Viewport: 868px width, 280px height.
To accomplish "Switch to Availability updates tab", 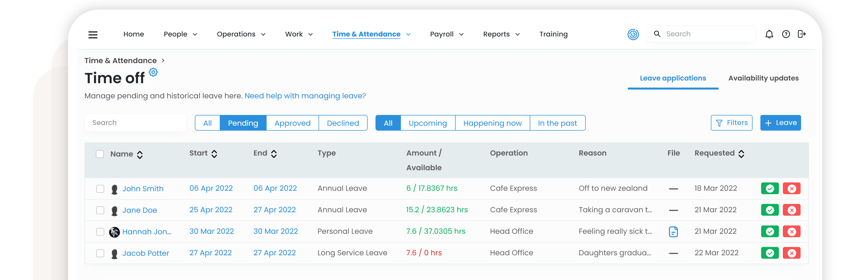I will (763, 78).
